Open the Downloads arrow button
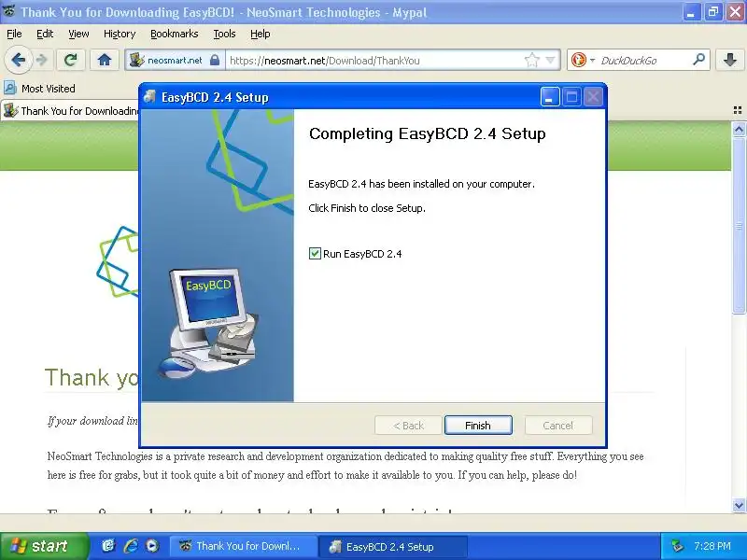The image size is (747, 560). [730, 60]
